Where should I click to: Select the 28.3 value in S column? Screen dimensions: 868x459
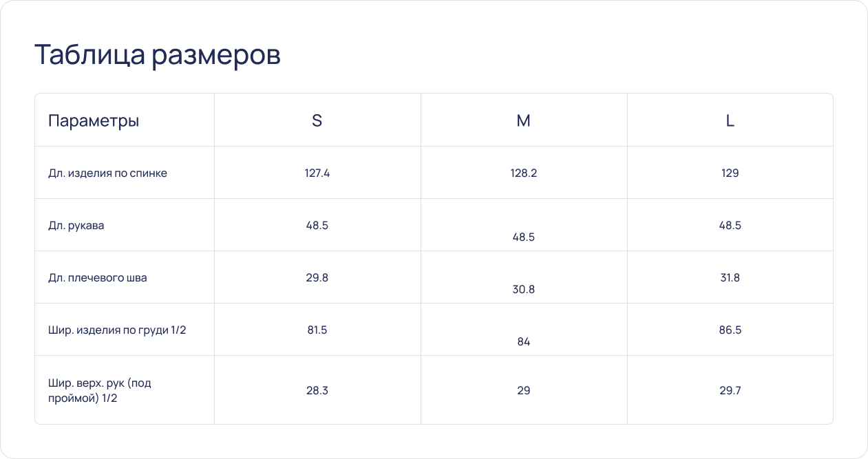click(x=317, y=391)
